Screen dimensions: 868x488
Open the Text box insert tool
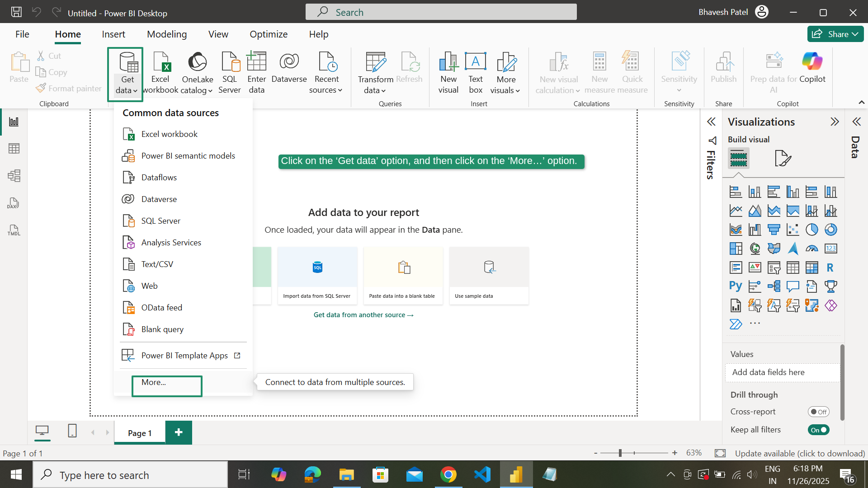point(475,72)
